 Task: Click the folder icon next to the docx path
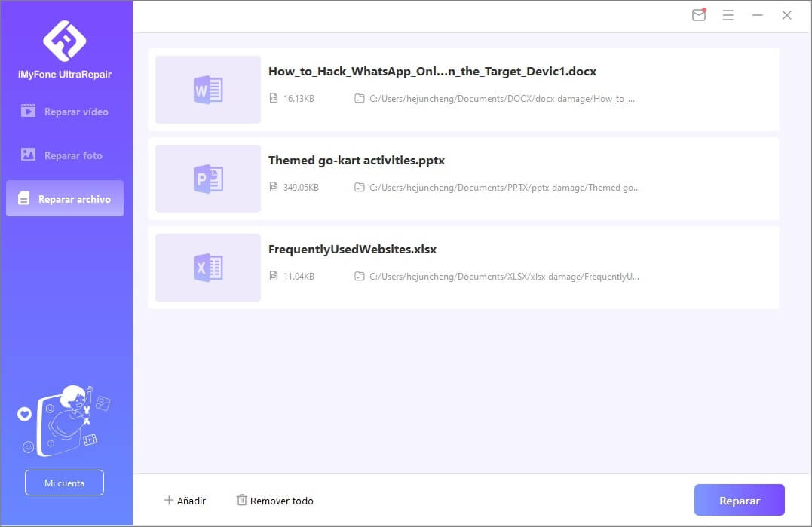pyautogui.click(x=360, y=98)
